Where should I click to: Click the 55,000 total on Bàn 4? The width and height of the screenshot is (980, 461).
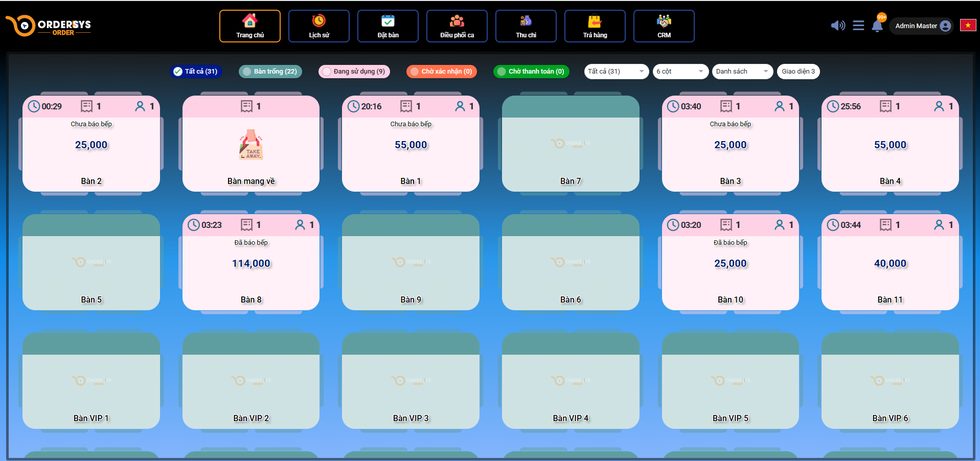pos(890,145)
